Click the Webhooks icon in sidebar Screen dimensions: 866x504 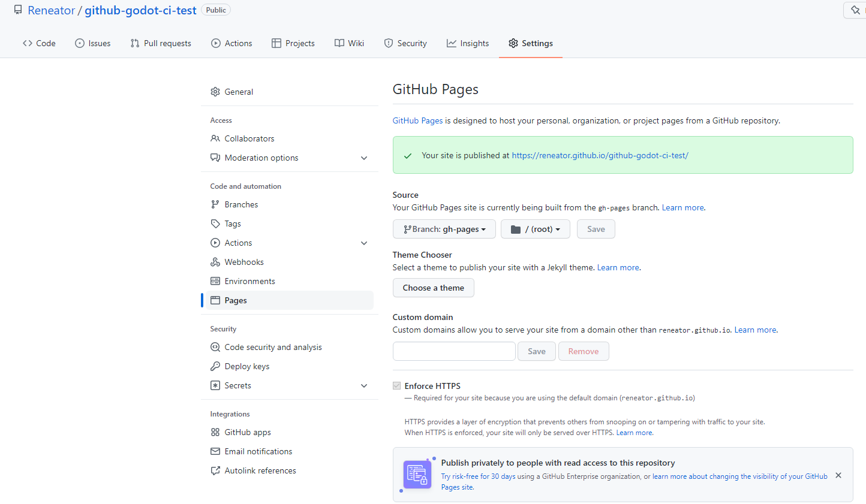pos(215,262)
